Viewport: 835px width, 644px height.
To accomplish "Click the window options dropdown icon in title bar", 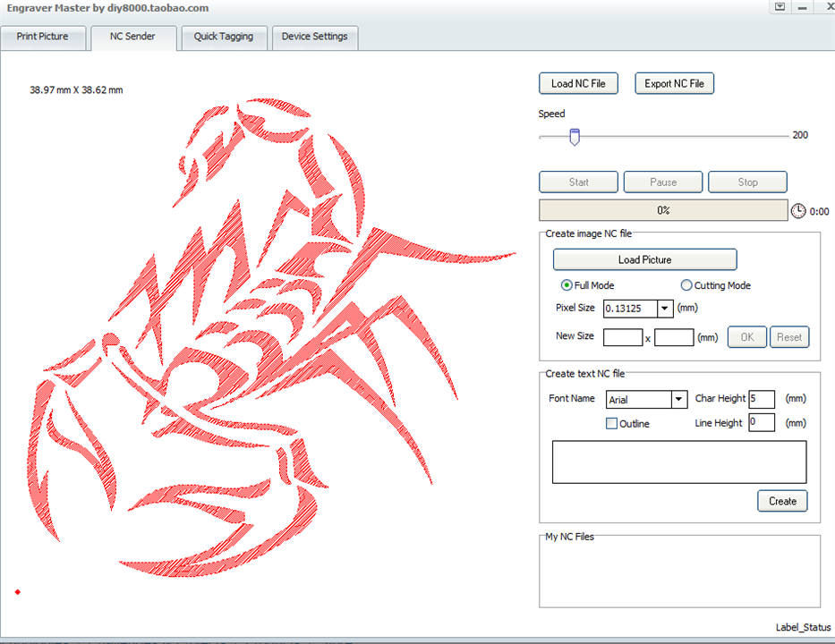I will (780, 6).
